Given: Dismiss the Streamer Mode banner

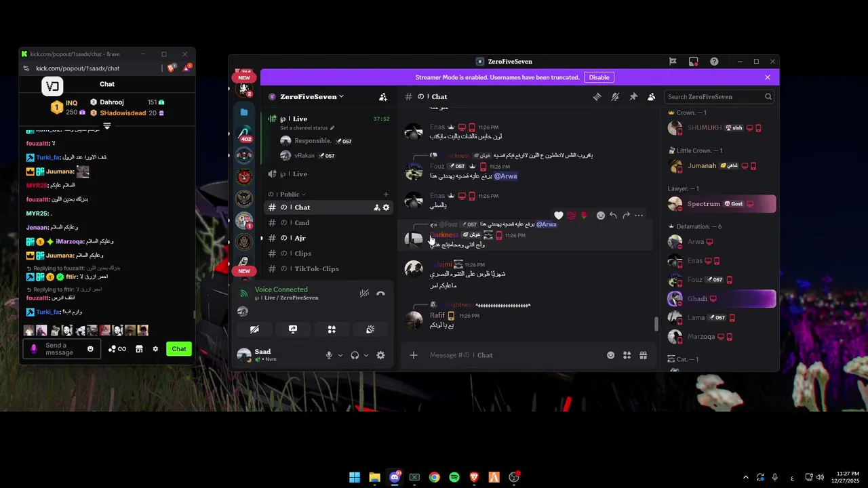Looking at the screenshot, I should [768, 77].
